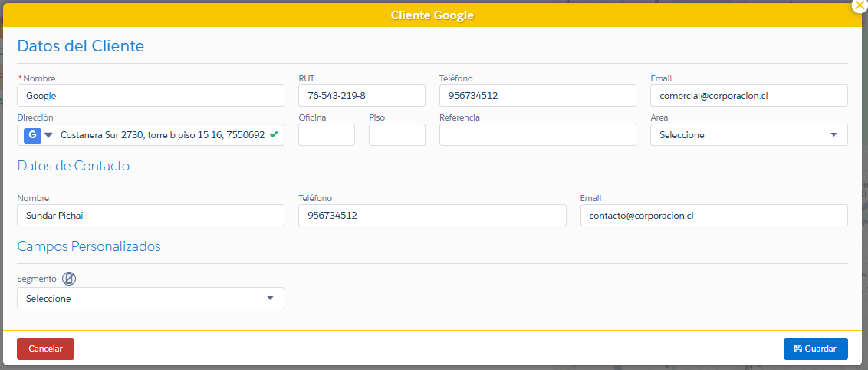Click the Campos Personalizados heading
868x370 pixels.
click(89, 246)
